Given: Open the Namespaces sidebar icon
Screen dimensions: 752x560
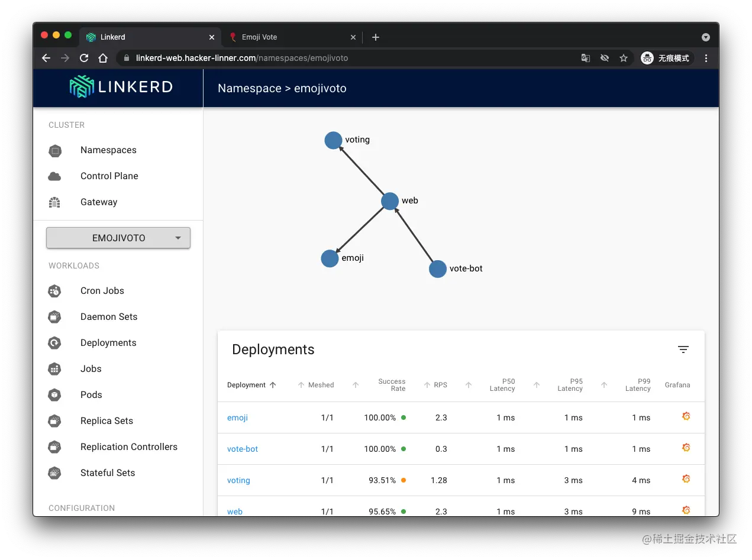Looking at the screenshot, I should pos(55,151).
